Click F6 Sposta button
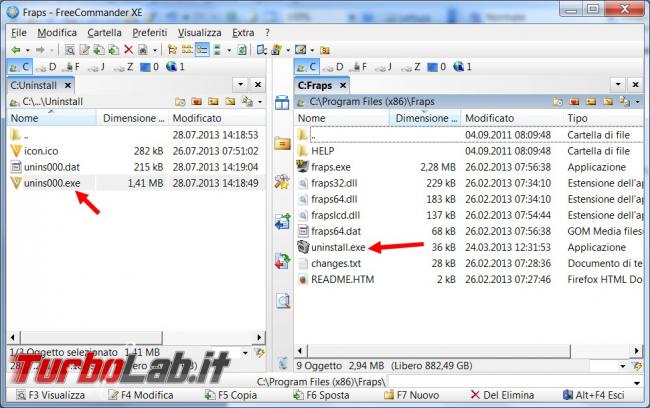650x408 pixels. [x=321, y=395]
